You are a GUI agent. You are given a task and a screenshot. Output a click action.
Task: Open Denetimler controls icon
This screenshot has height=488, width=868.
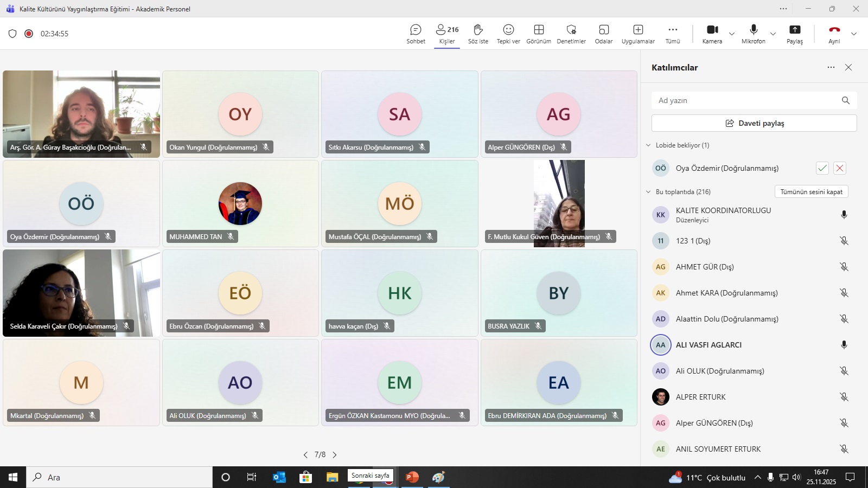(571, 34)
